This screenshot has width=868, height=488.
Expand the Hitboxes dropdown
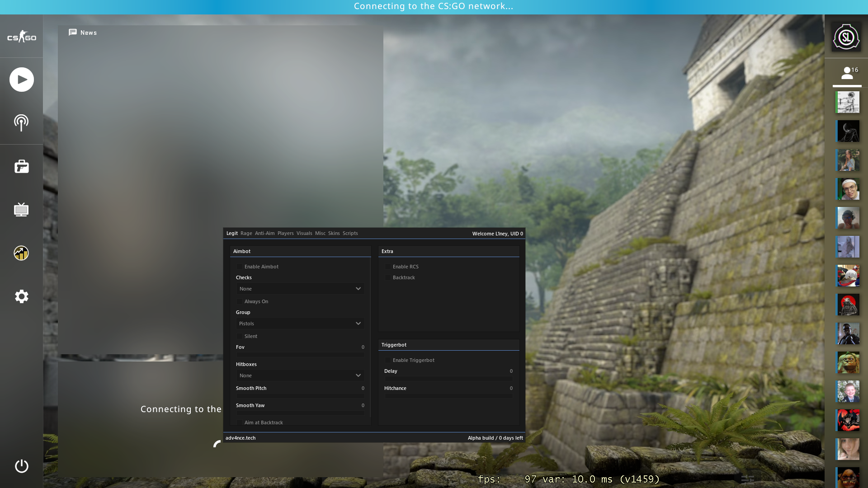pyautogui.click(x=300, y=375)
